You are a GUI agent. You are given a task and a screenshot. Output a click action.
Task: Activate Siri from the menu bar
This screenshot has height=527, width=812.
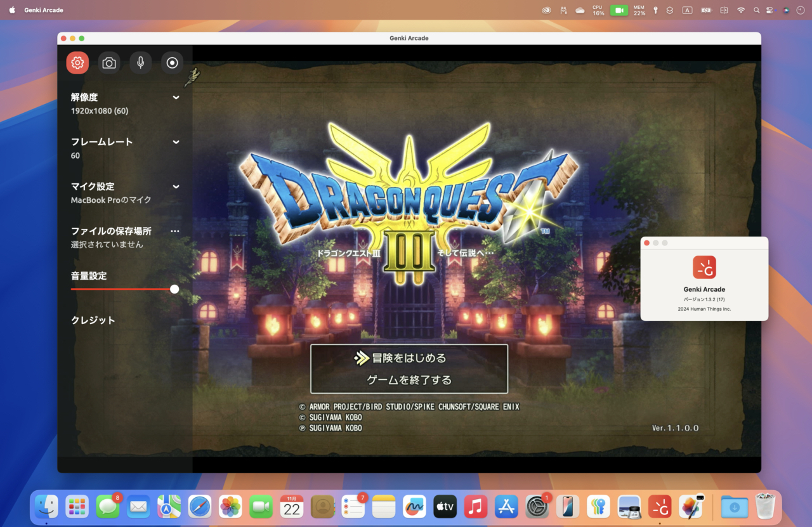point(786,10)
